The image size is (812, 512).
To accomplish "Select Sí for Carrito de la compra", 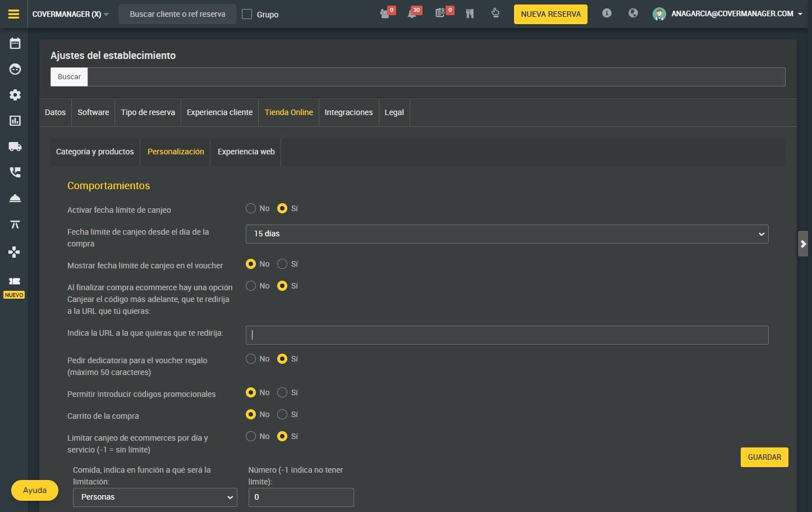I will point(282,414).
